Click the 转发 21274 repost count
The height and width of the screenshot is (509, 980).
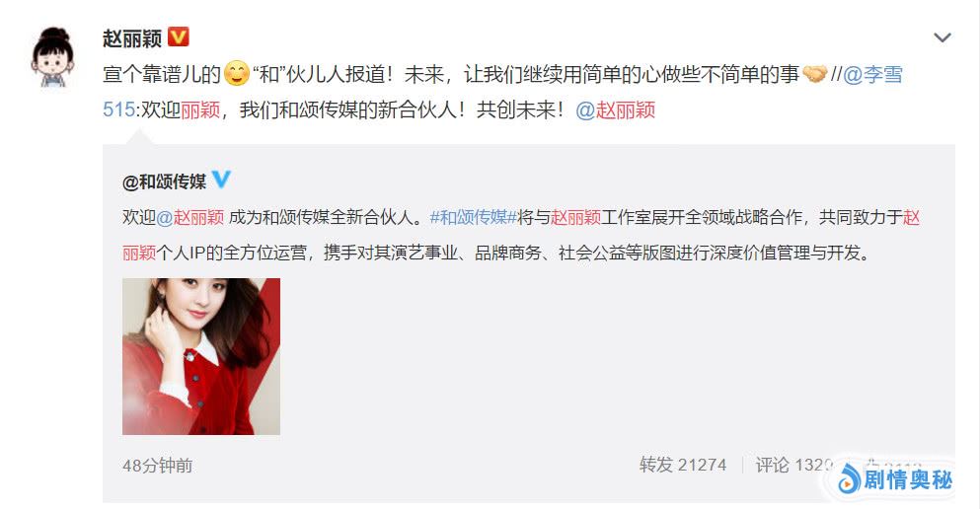click(x=683, y=465)
